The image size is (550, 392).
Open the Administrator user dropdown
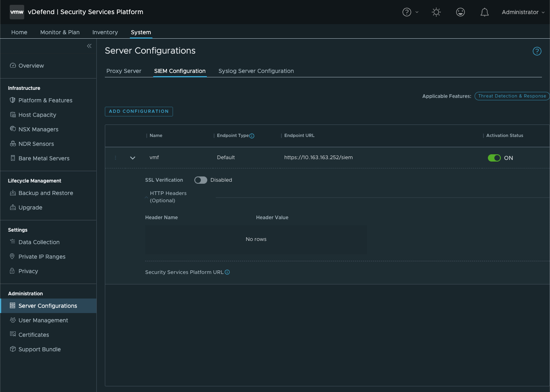tap(523, 12)
